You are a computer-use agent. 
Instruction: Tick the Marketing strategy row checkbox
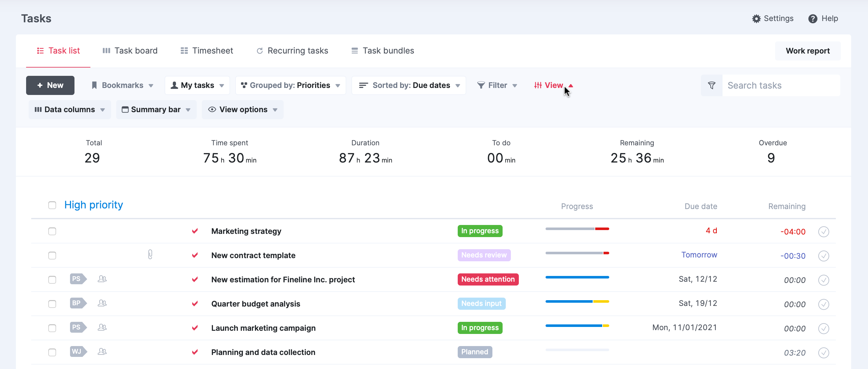coord(52,231)
